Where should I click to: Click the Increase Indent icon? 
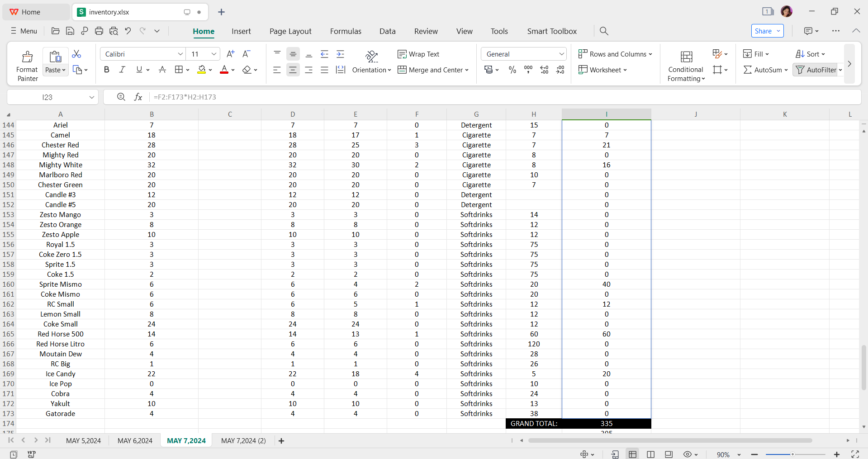tap(340, 54)
